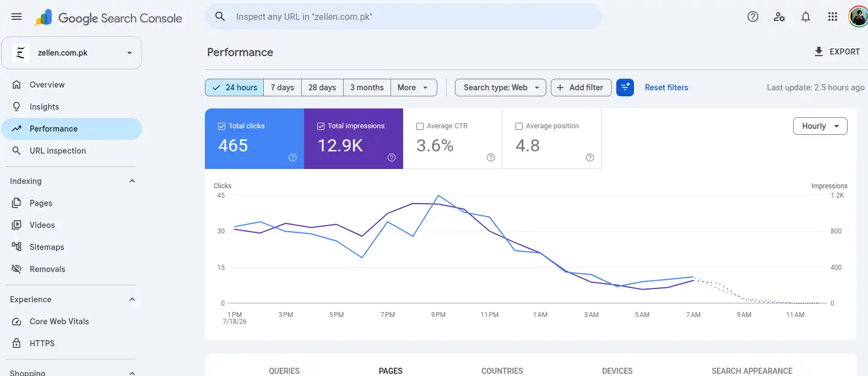Open the Hourly granularity dropdown
Screen dimensions: 868x376
pos(820,126)
